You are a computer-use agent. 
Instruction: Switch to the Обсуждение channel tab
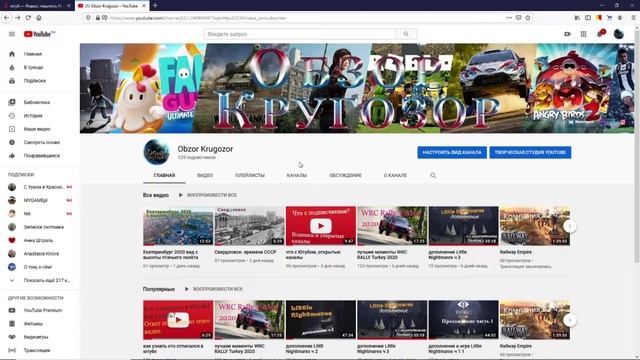coord(345,175)
